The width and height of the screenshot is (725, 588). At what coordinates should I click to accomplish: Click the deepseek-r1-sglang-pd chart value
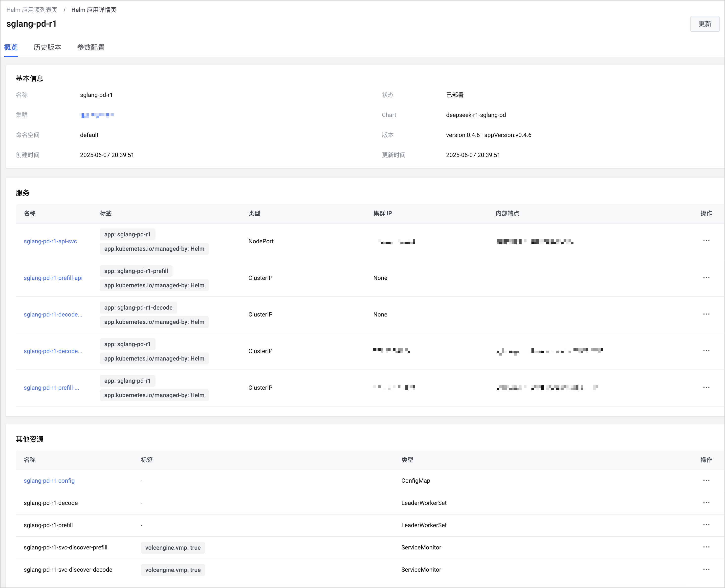click(476, 115)
